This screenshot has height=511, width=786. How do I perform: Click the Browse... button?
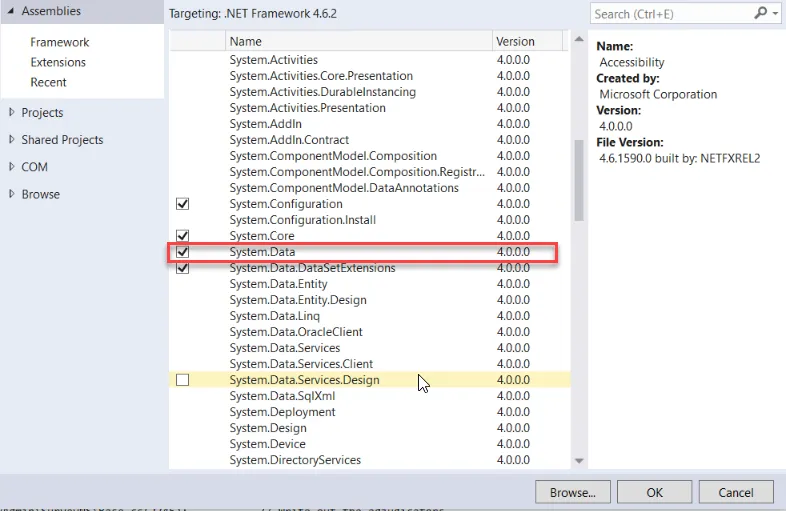(573, 492)
